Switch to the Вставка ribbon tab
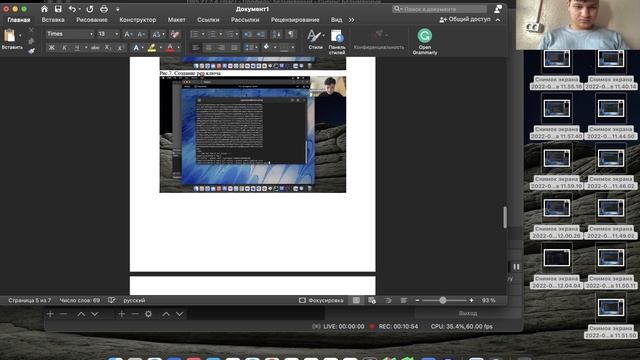This screenshot has height=360, width=640. click(53, 20)
